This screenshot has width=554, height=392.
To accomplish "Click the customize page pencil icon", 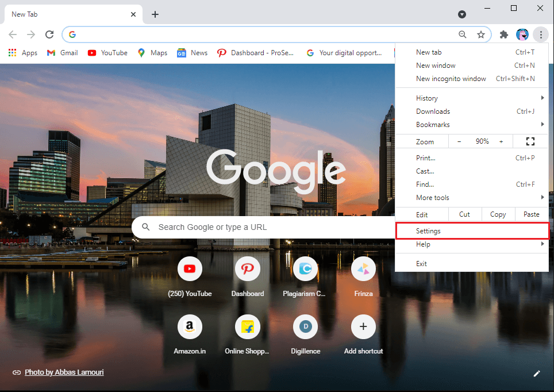I will (x=537, y=373).
